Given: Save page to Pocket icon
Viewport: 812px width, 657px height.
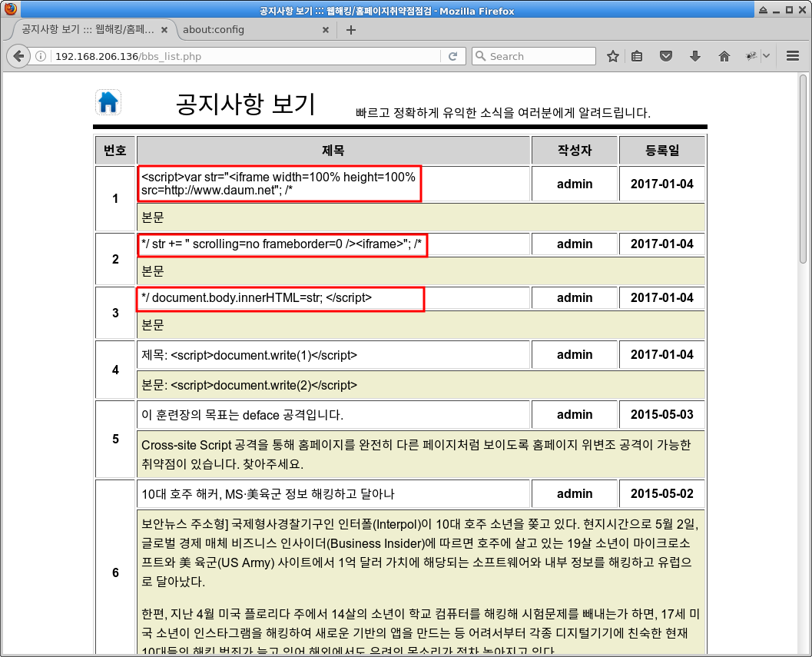Looking at the screenshot, I should pyautogui.click(x=666, y=56).
